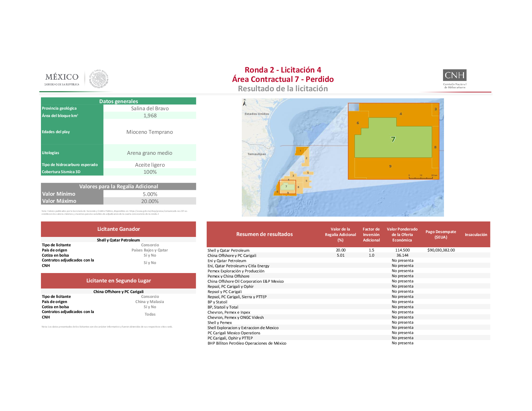Viewport: 532px width, 411px height.
Task: Click the 'Licitante Ganador' header
Action: pyautogui.click(x=118, y=229)
